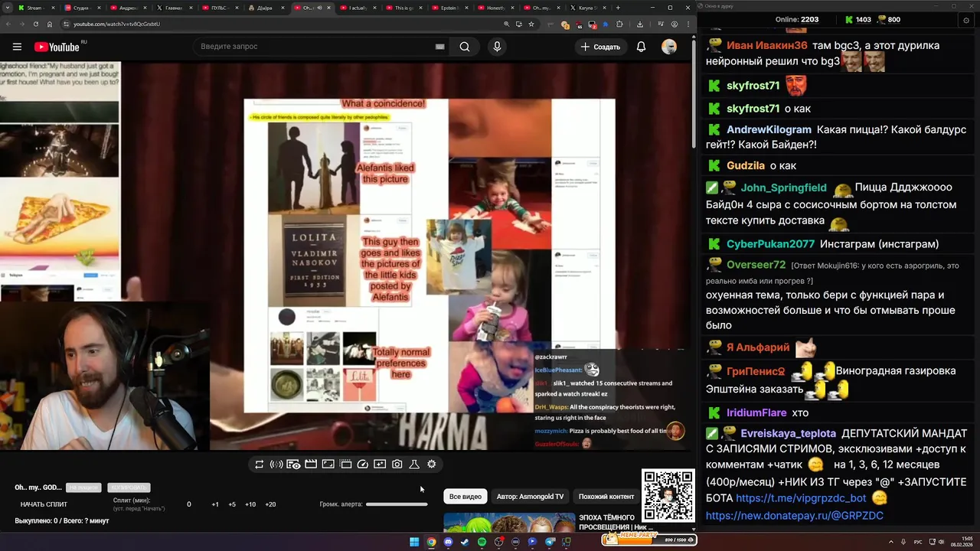Click username CyberPukan2077 in chat
The height and width of the screenshot is (551, 980).
770,244
